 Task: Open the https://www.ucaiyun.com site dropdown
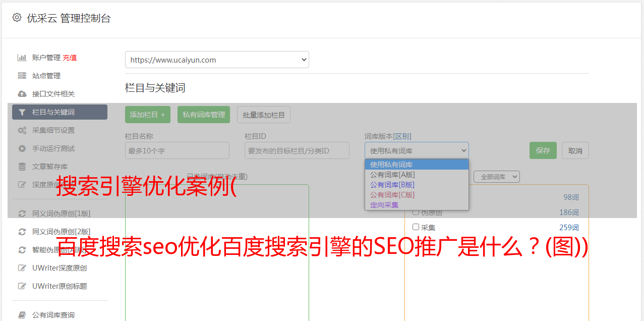[x=217, y=60]
